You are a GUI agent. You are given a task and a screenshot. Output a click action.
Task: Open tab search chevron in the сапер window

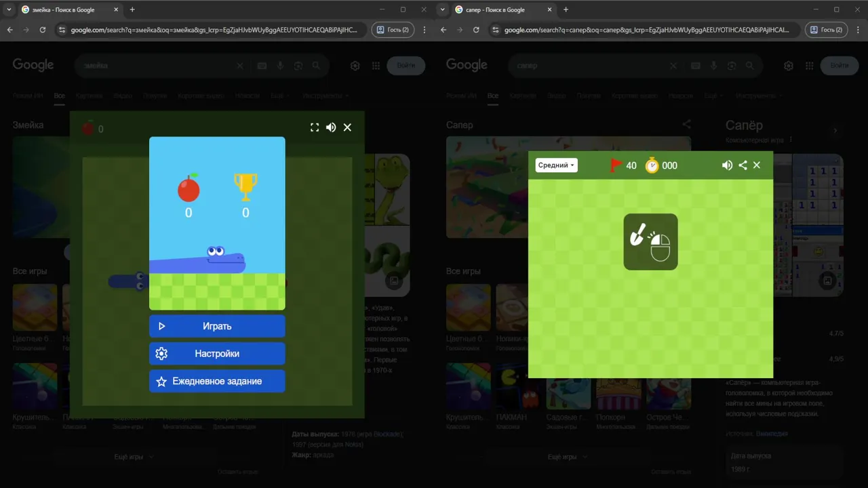coord(443,9)
